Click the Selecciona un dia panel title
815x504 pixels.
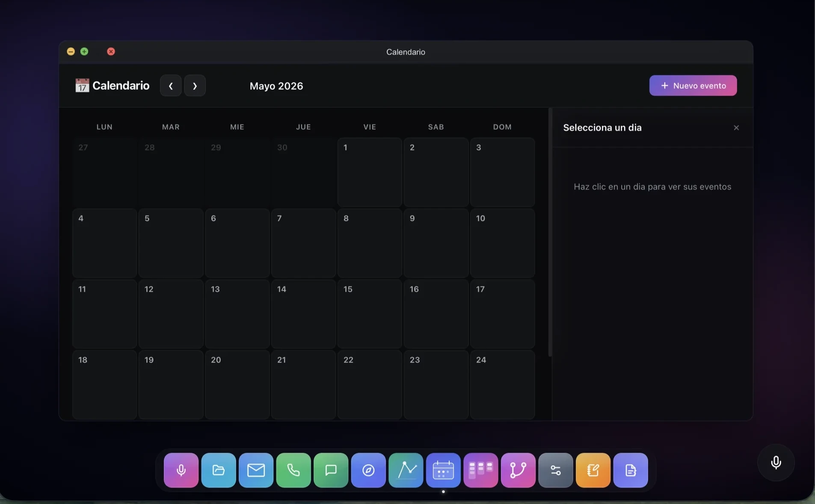pyautogui.click(x=602, y=128)
